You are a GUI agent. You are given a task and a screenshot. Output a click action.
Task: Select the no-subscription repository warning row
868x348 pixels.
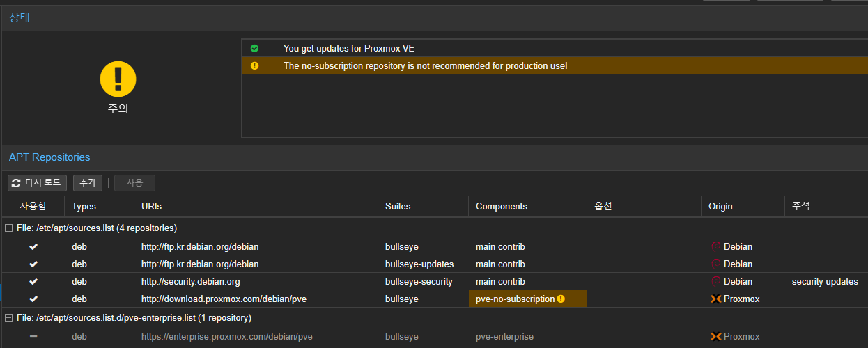(x=555, y=65)
